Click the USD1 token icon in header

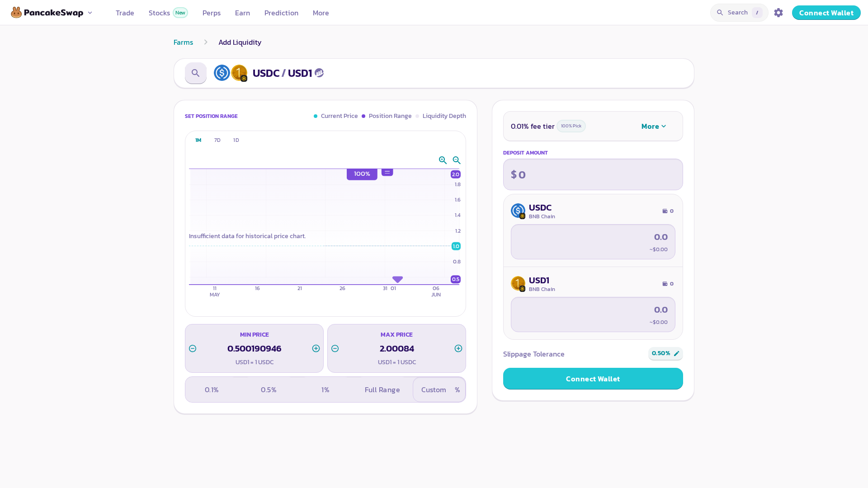pos(239,73)
